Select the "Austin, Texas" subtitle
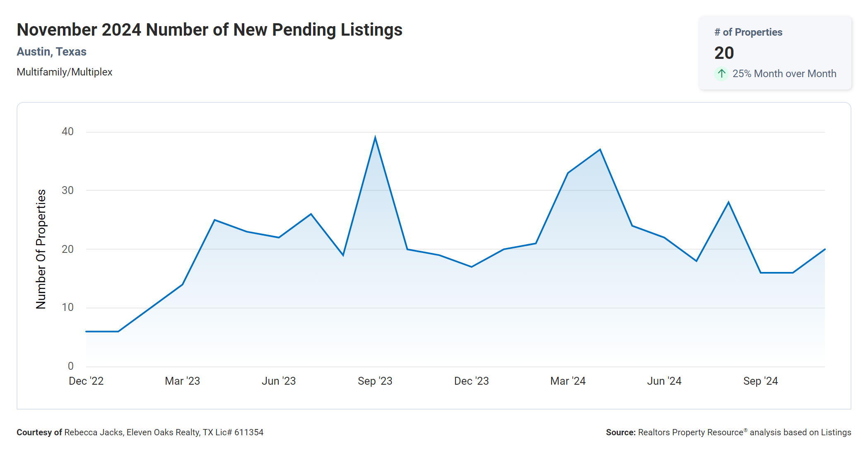Screen dimensions: 868x456 [51, 52]
